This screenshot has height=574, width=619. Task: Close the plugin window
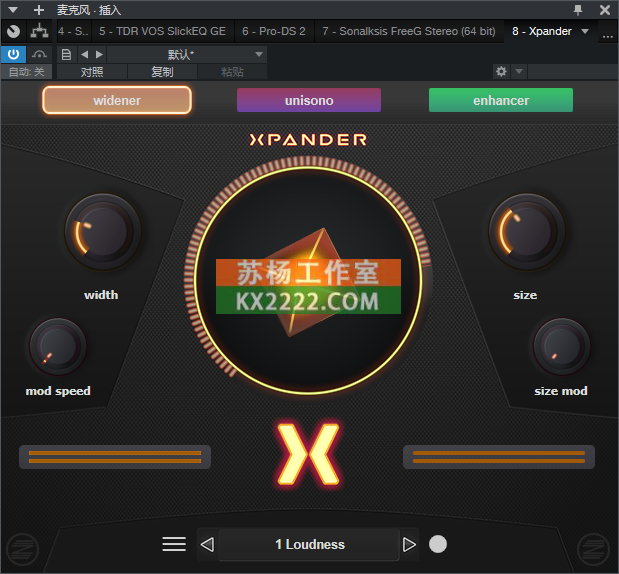click(604, 10)
